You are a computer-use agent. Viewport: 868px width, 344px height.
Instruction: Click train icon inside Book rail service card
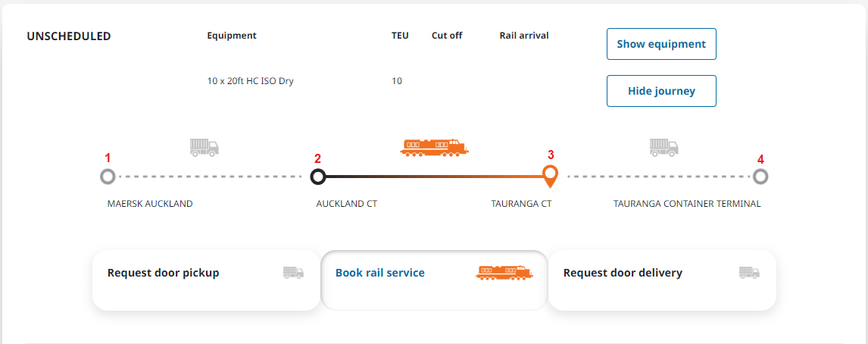504,273
